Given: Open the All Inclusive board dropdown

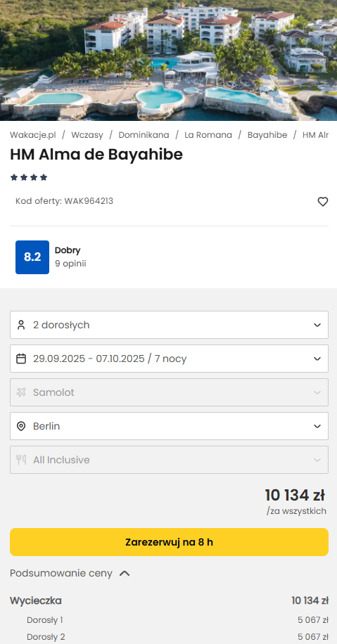Looking at the screenshot, I should pos(169,460).
